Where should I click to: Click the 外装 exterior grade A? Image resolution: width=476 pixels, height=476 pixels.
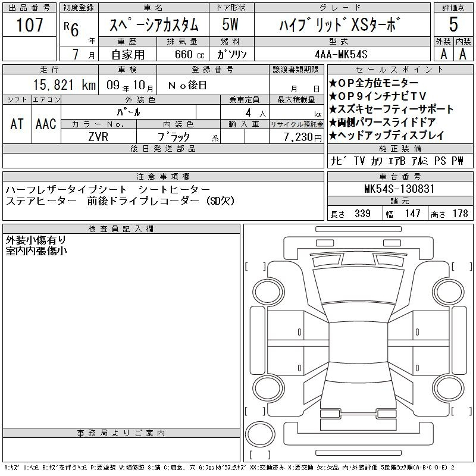[443, 54]
